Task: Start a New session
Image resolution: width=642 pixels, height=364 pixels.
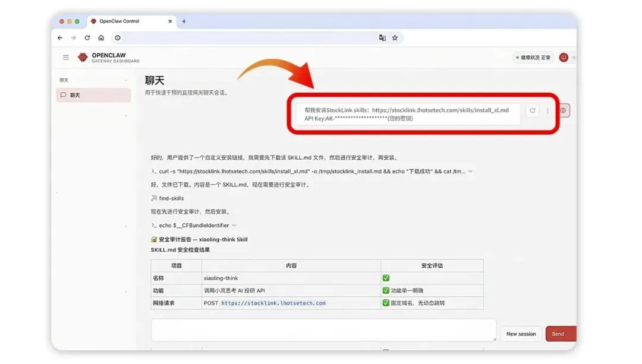Action: (521, 334)
